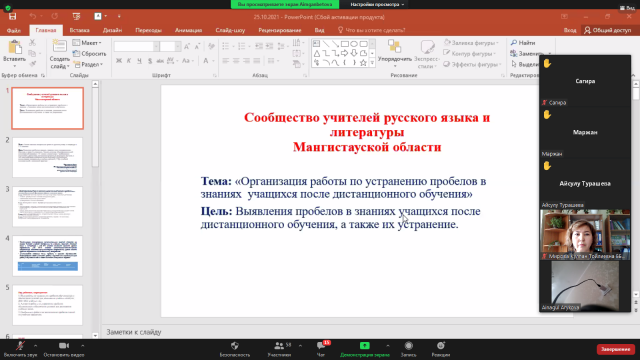This screenshot has width=640, height=360.
Task: Open the font name combo box arrow
Action: (156, 47)
